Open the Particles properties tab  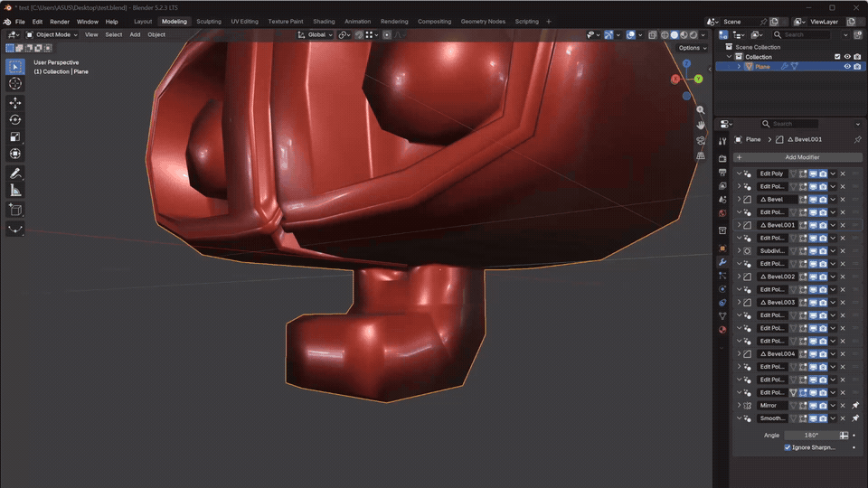tap(722, 276)
